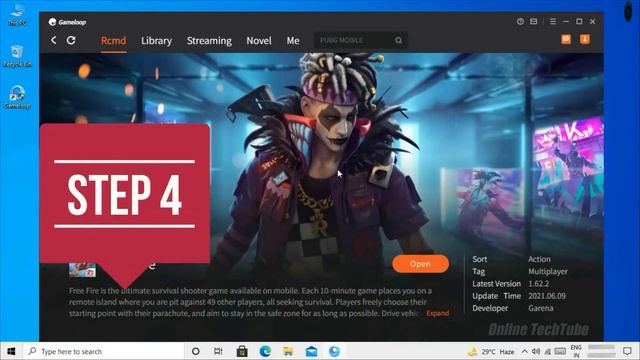Click the orange Open button
This screenshot has width=640, height=360.
(420, 264)
